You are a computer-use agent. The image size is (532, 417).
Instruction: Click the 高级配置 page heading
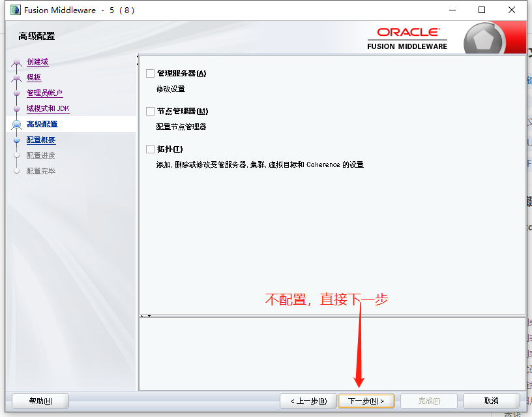(x=37, y=36)
